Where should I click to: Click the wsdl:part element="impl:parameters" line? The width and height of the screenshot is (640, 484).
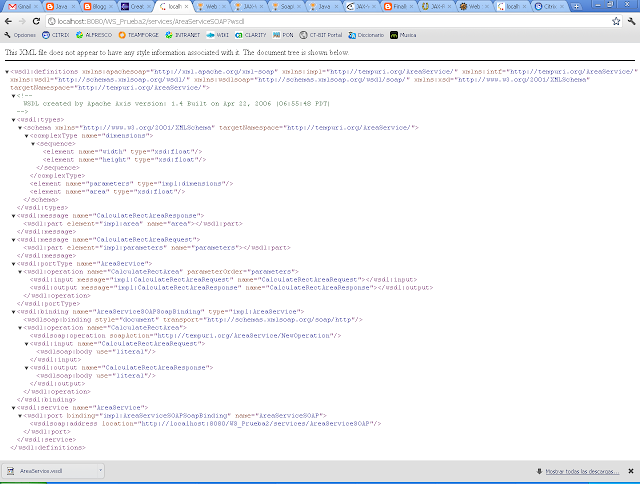tap(157, 248)
